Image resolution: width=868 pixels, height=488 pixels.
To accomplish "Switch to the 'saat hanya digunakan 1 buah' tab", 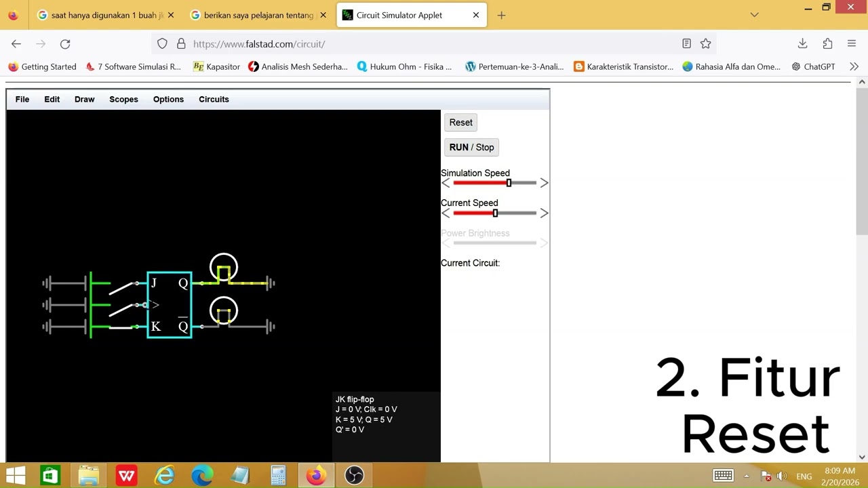I will (106, 15).
